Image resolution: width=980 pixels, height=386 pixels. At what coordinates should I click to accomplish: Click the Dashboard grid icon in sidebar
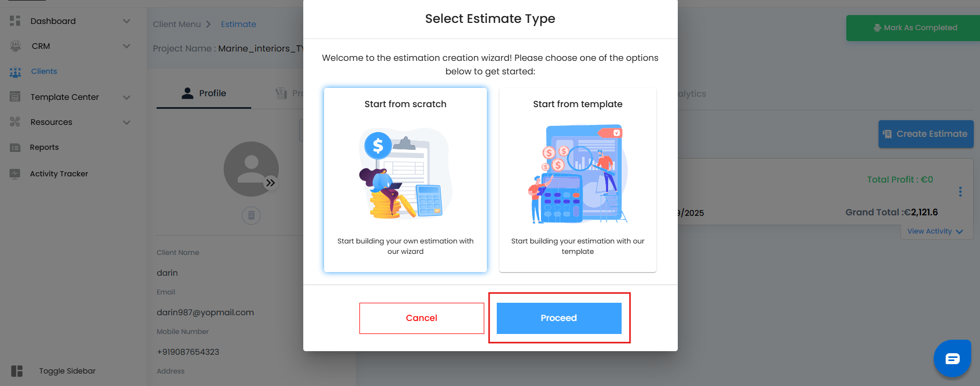pos(15,21)
